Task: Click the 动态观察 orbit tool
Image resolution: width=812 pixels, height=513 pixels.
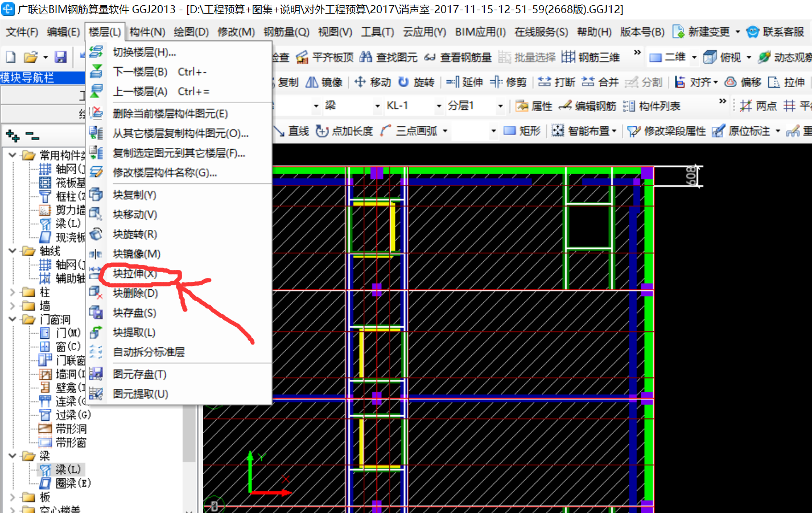Action: pyautogui.click(x=785, y=57)
